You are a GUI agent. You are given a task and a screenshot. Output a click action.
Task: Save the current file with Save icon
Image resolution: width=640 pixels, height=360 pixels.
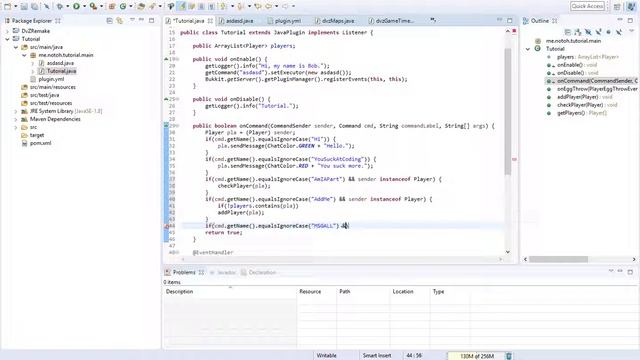(x=24, y=6)
